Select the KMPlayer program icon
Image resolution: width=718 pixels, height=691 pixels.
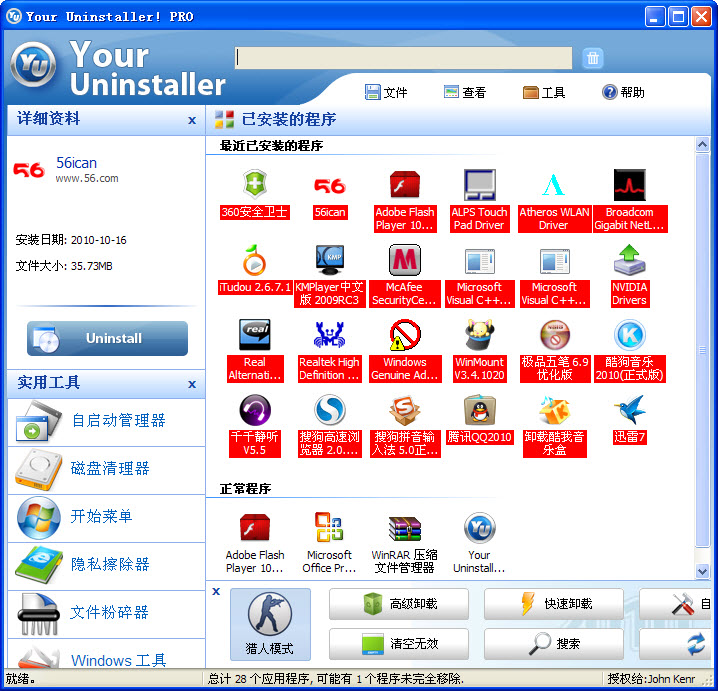(329, 261)
